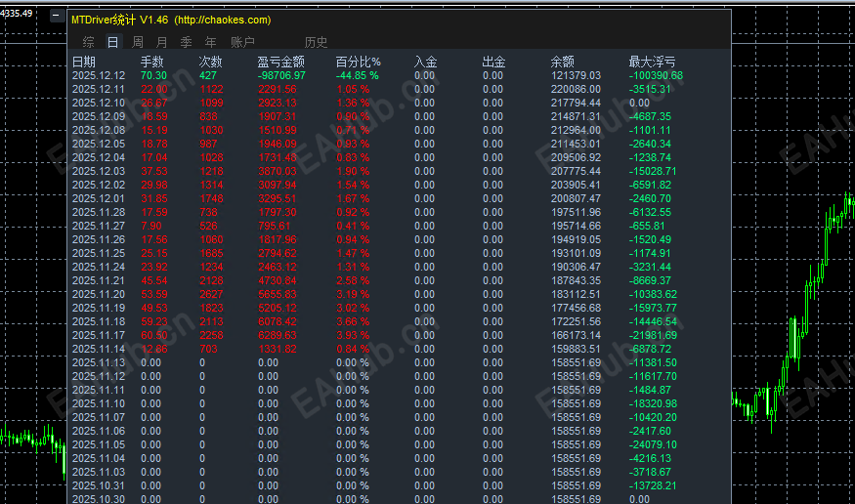Click the balance 172251.56

(576, 321)
